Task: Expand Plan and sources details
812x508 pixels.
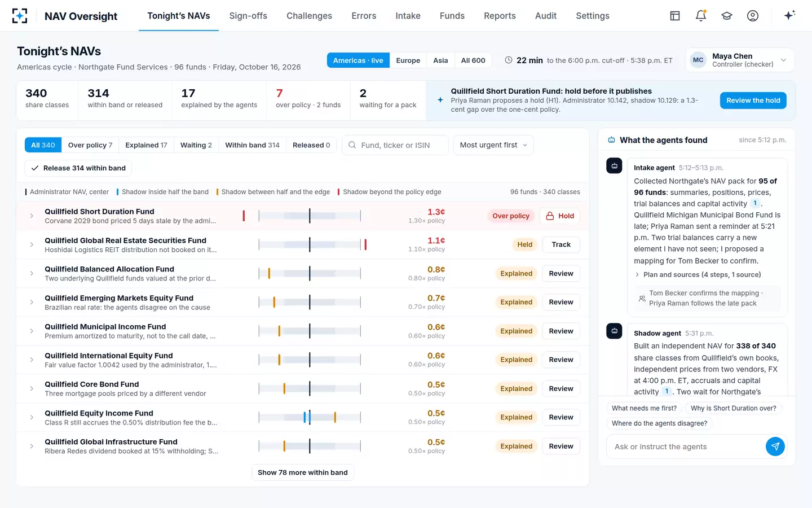Action: point(698,274)
